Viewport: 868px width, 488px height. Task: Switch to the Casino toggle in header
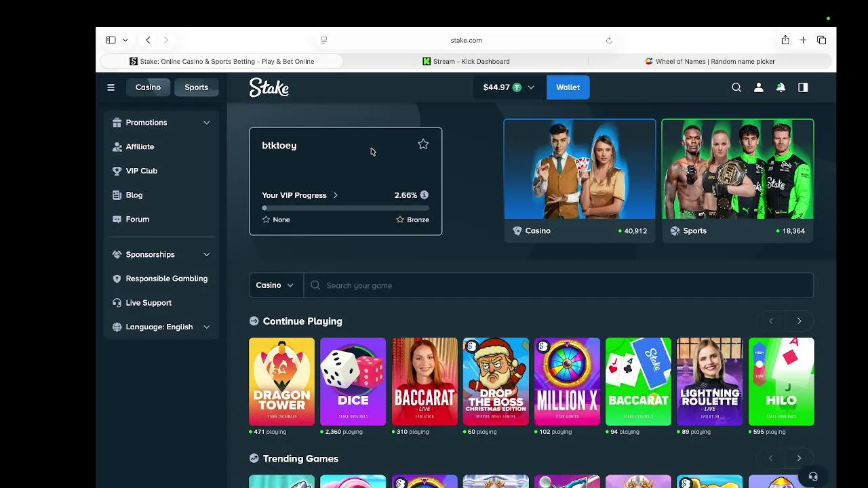[x=148, y=87]
